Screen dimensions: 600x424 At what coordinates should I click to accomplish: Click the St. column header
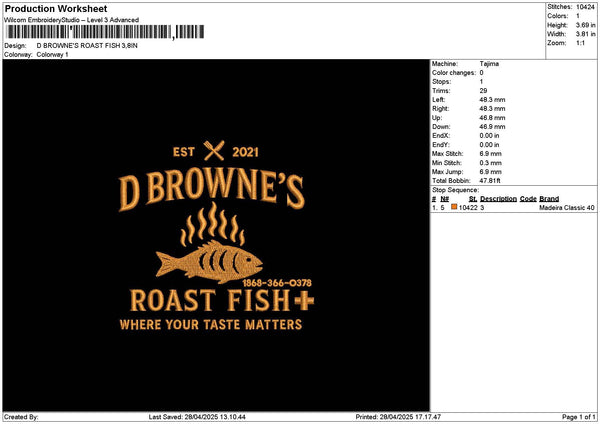coord(473,199)
